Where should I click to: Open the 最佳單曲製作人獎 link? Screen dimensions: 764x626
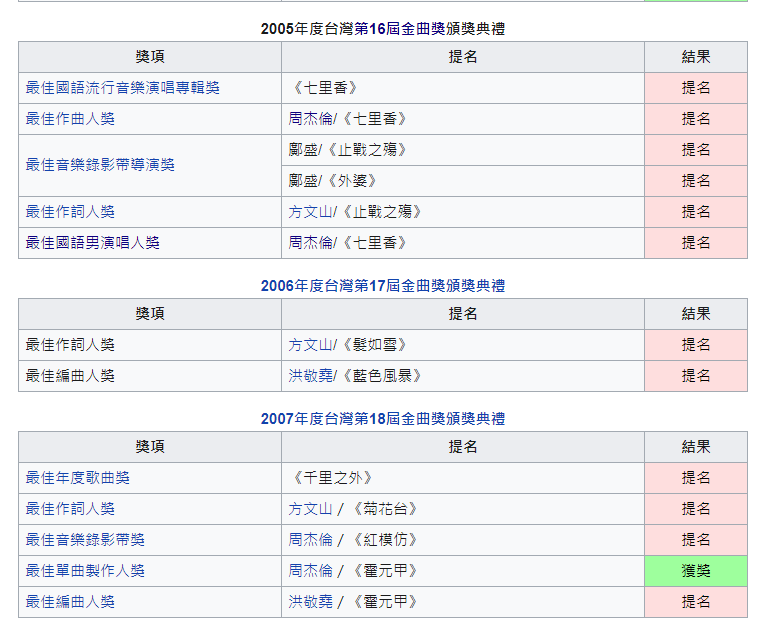[85, 571]
